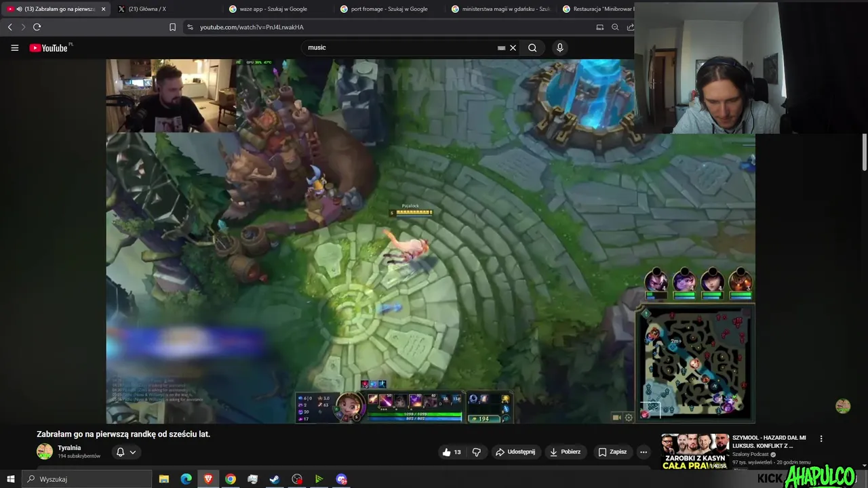868x488 pixels.
Task: Open the green play-arrow app on taskbar
Action: pos(319,479)
